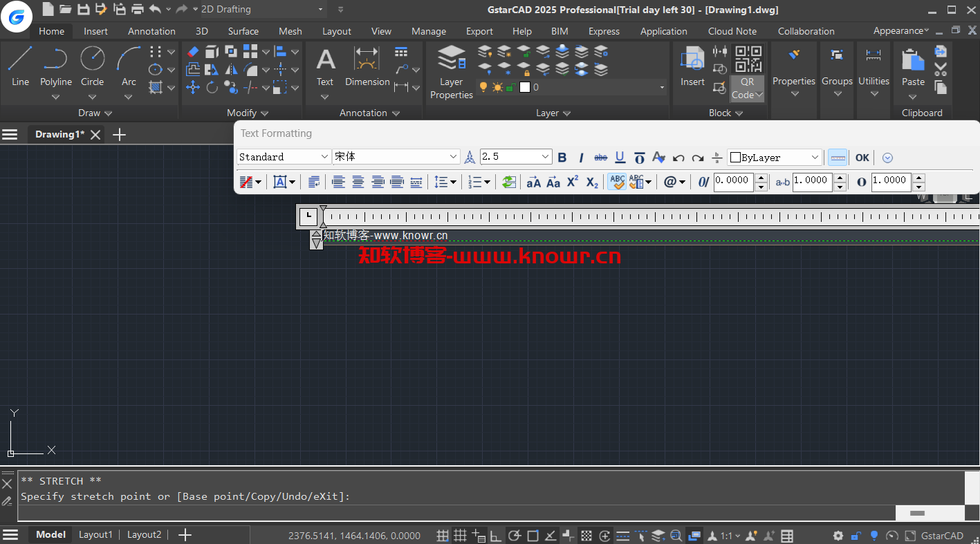Select the Line drawing tool
The image size is (980, 544).
[x=20, y=66]
